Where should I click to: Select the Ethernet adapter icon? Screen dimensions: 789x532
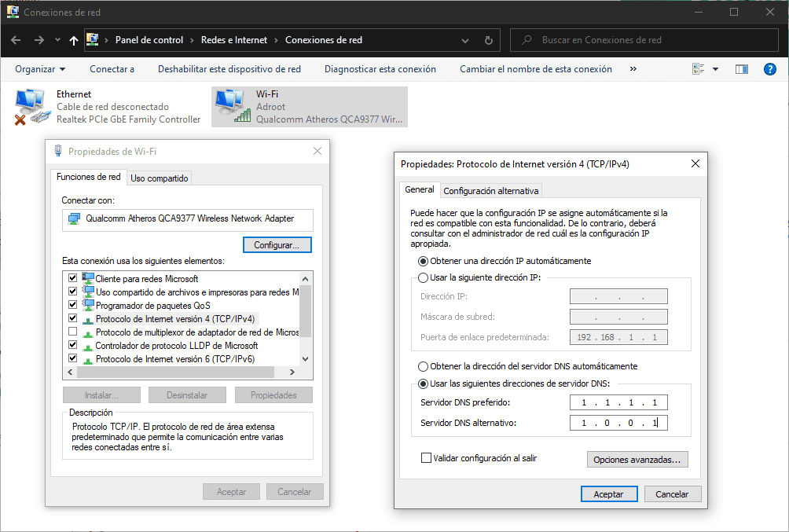coord(32,107)
